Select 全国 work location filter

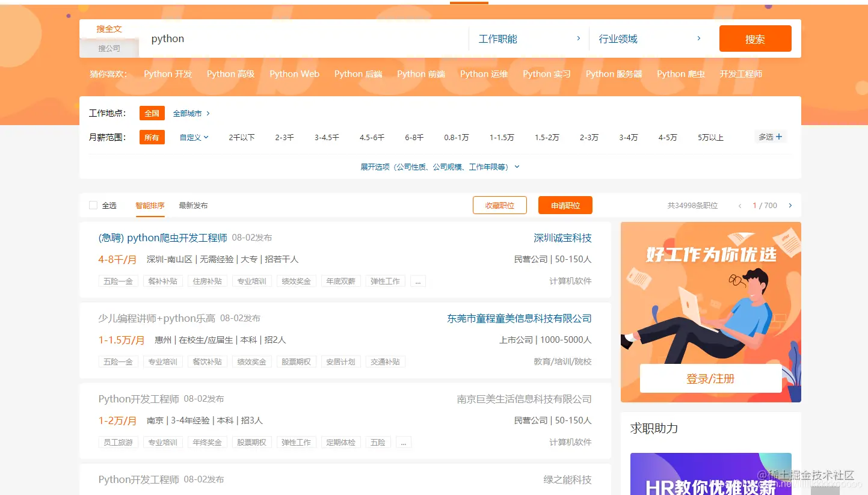click(x=152, y=113)
